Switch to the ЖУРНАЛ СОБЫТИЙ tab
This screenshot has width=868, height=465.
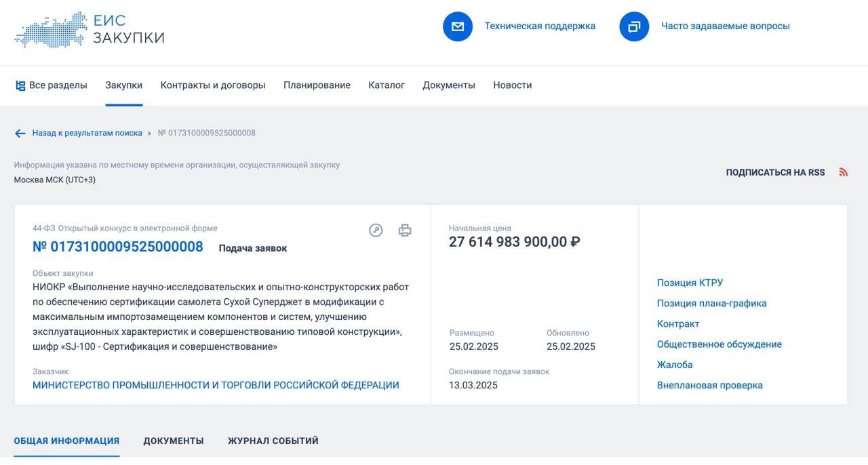pyautogui.click(x=273, y=441)
